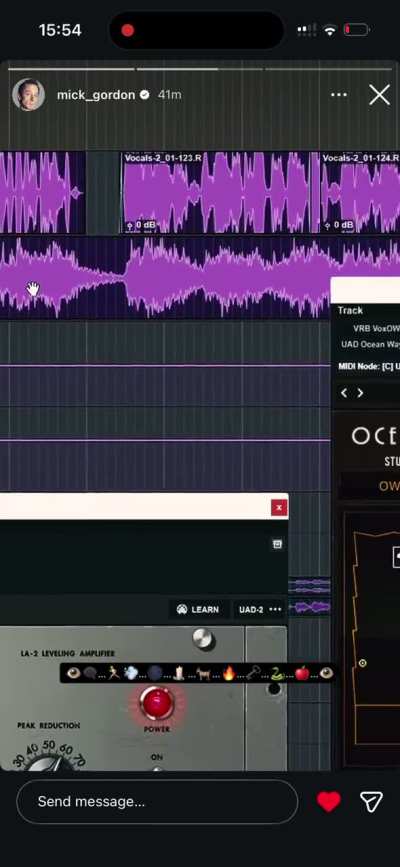
Task: Click the 0 dB gain on clip Vocals-2_01-123.R
Action: [x=141, y=225]
